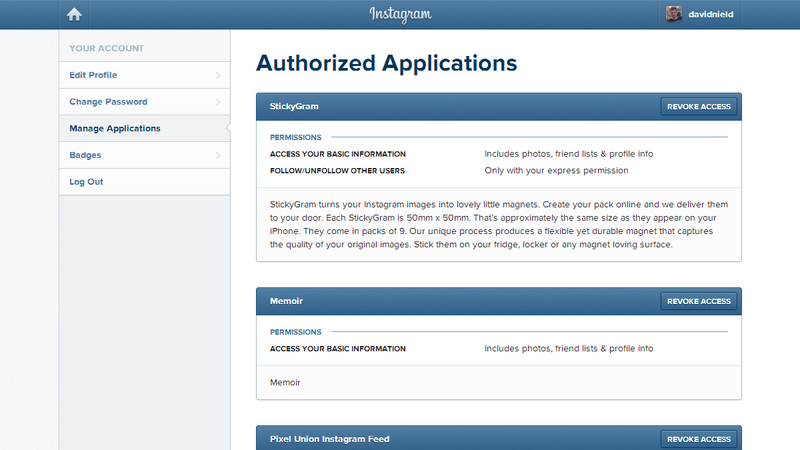Open Badges in sidebar

point(144,155)
